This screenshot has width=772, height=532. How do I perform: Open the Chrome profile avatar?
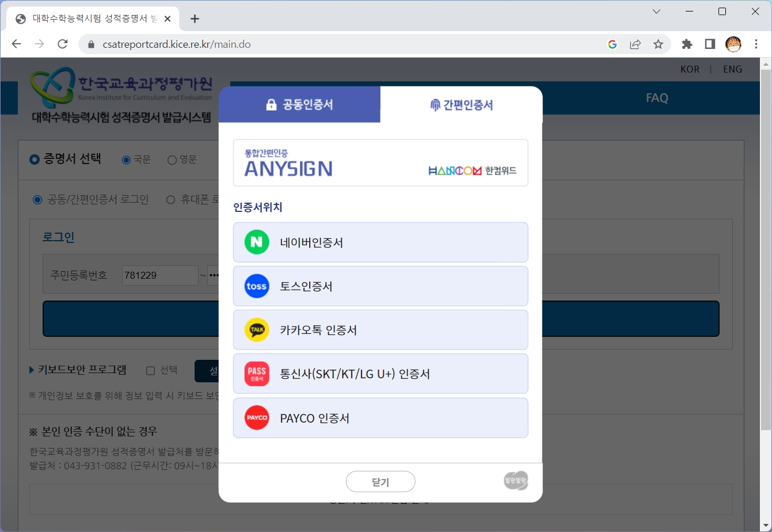coord(733,44)
